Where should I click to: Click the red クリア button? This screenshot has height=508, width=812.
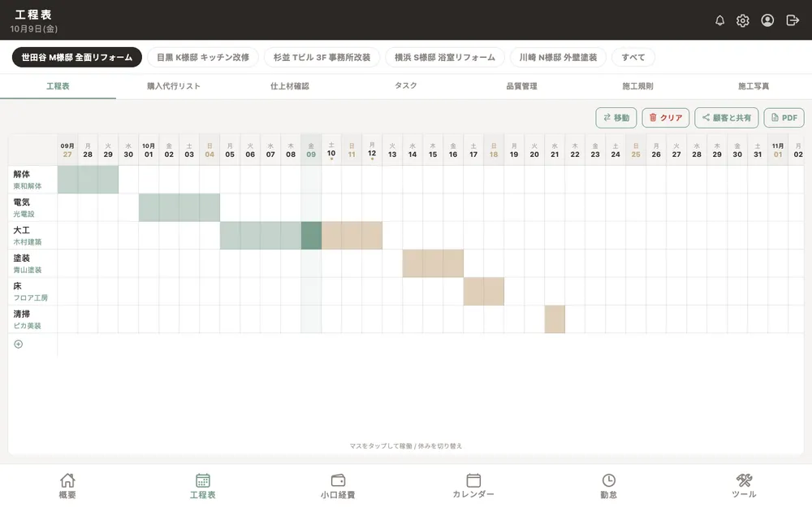666,118
